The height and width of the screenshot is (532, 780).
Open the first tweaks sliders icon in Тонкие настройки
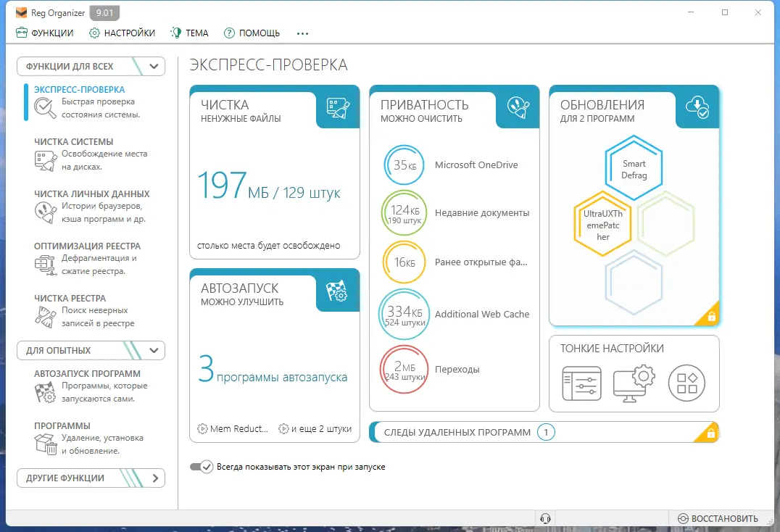[x=581, y=383]
